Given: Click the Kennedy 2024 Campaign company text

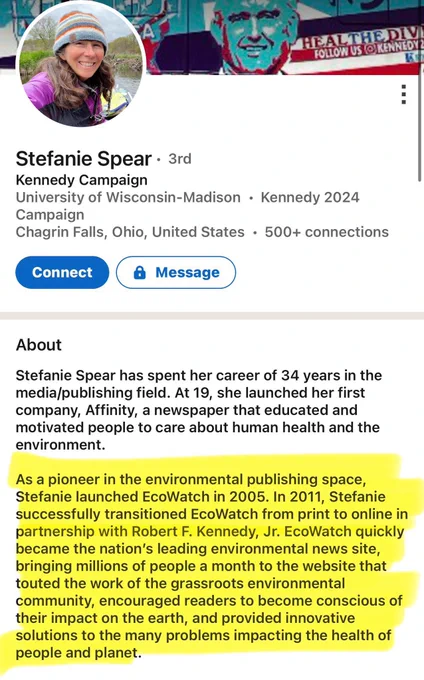Looking at the screenshot, I should pyautogui.click(x=188, y=206).
